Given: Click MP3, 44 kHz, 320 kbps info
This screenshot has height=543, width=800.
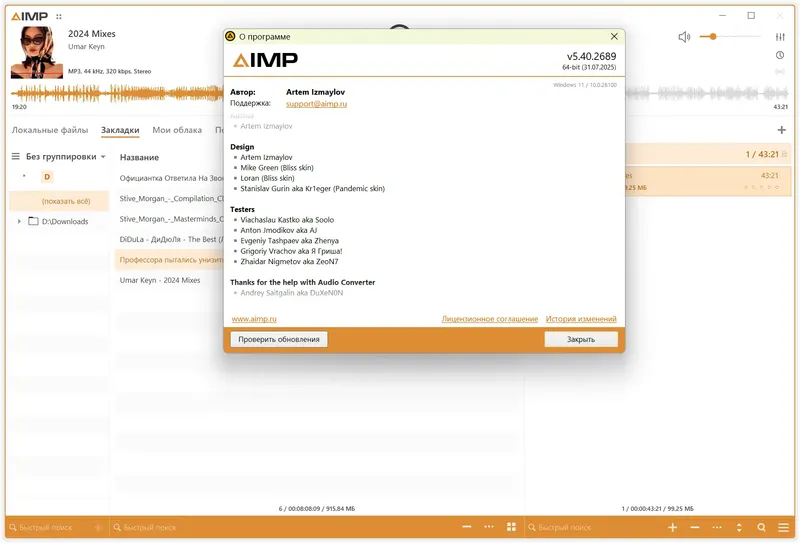Looking at the screenshot, I should pyautogui.click(x=110, y=71).
